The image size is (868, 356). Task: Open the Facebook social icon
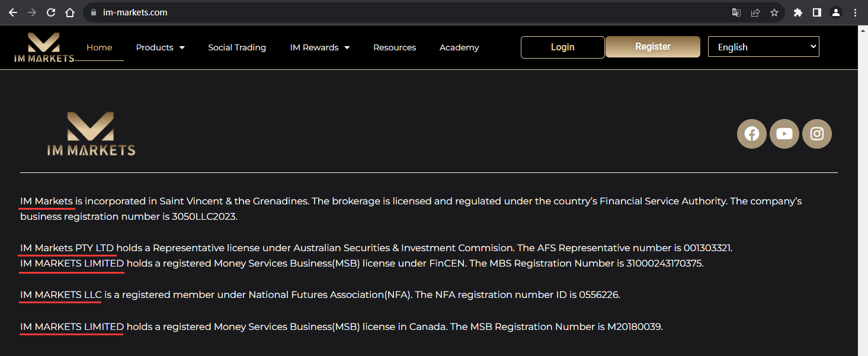(752, 134)
